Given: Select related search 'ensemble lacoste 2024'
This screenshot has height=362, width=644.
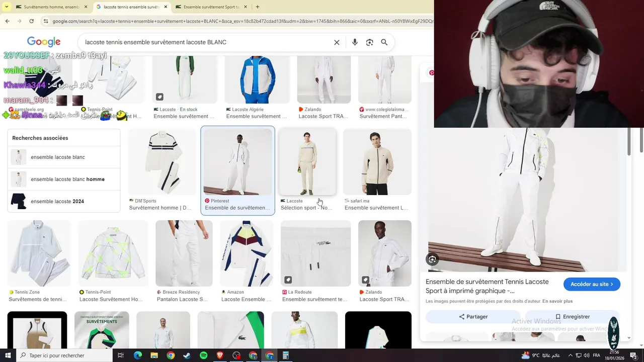Looking at the screenshot, I should (x=64, y=201).
